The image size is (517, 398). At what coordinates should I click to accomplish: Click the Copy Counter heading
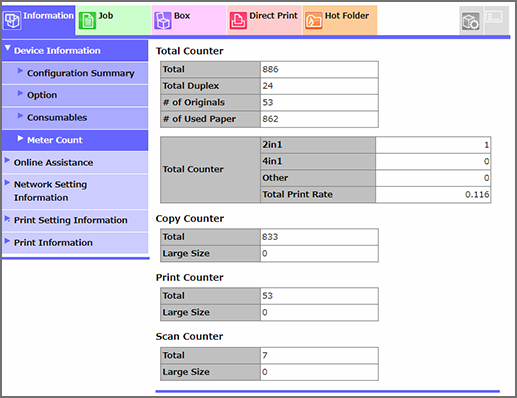[x=190, y=219]
